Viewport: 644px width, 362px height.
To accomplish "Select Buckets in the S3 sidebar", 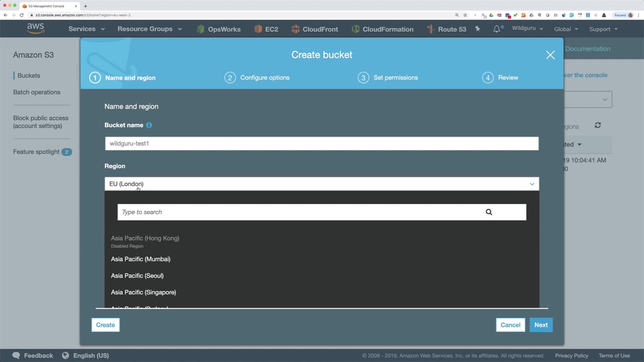I will (29, 75).
